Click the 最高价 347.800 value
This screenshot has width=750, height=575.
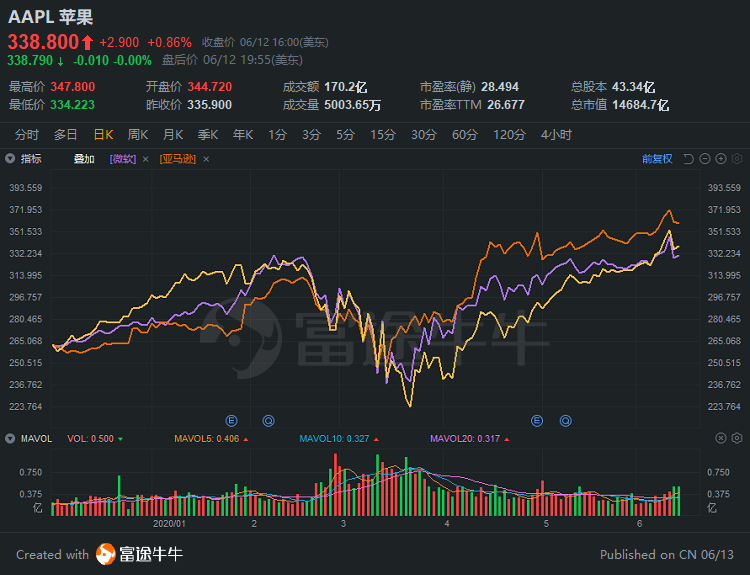point(73,87)
